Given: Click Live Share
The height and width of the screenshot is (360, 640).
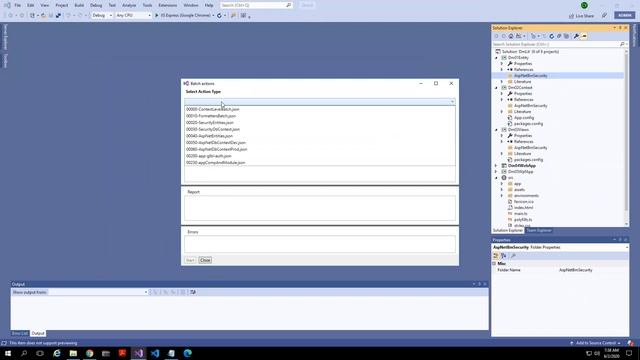Looking at the screenshot, I should click(581, 16).
